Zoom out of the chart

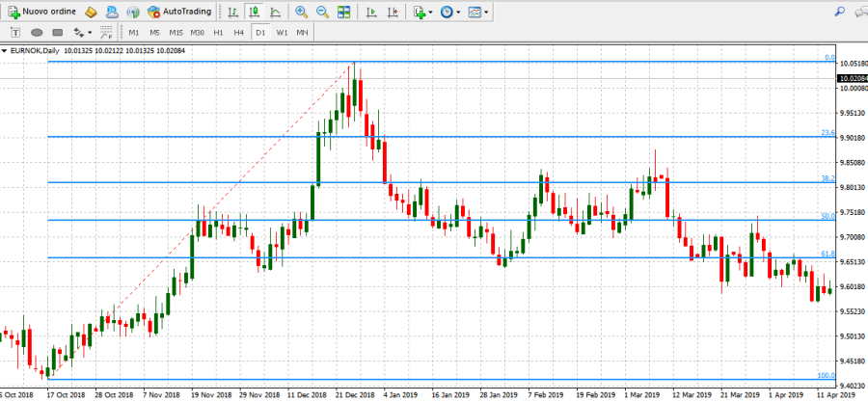click(x=322, y=12)
